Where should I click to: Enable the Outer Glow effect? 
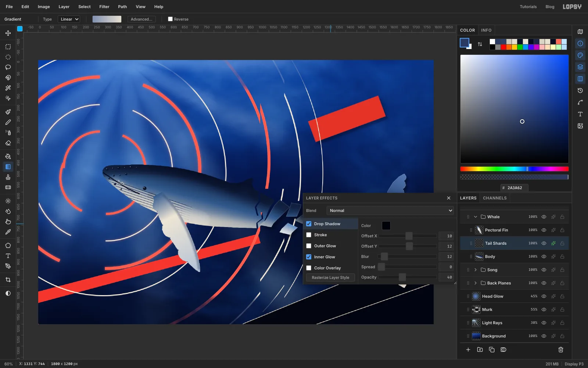(309, 246)
